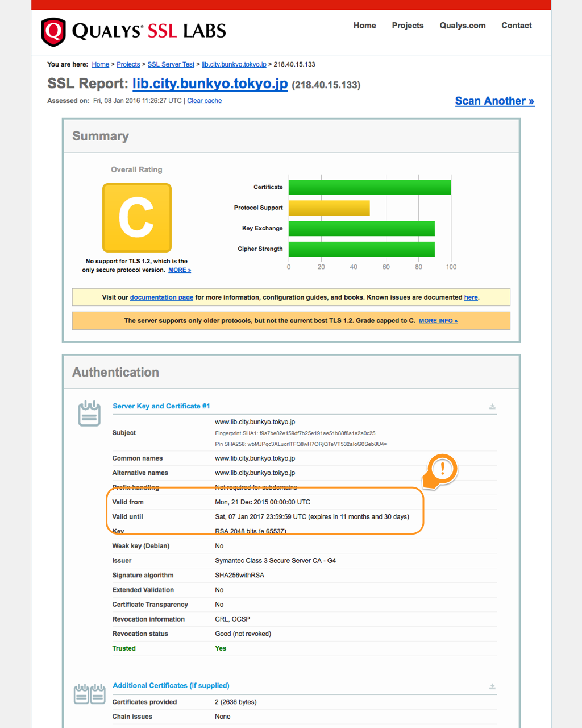Click the assessed date 'Fri, 08 Jan 2016' text
The height and width of the screenshot is (728, 582).
[x=120, y=101]
